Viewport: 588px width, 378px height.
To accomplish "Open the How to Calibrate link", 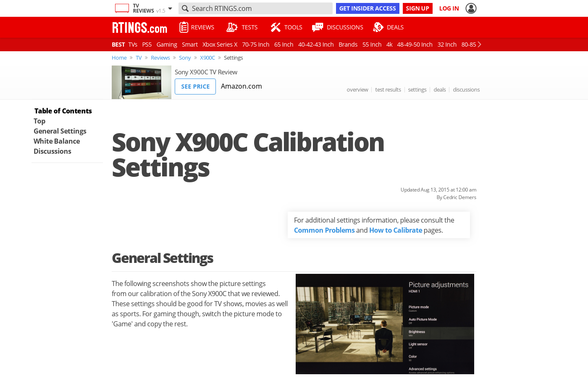I will tap(396, 230).
